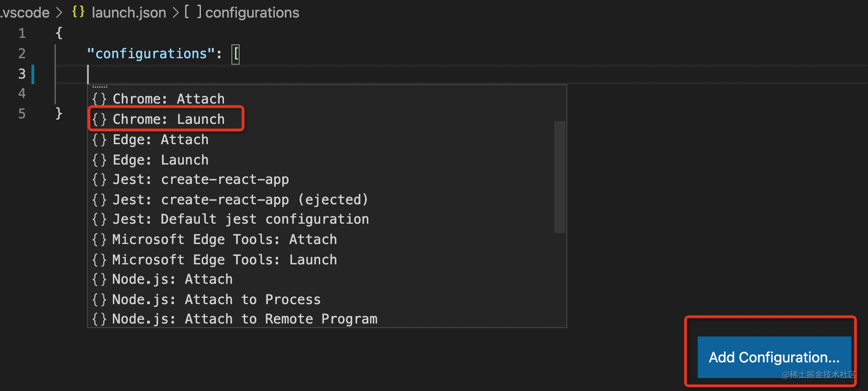Pick Microsoft Edge Tools: Launch snippet
This screenshot has height=391, width=868.
click(224, 260)
